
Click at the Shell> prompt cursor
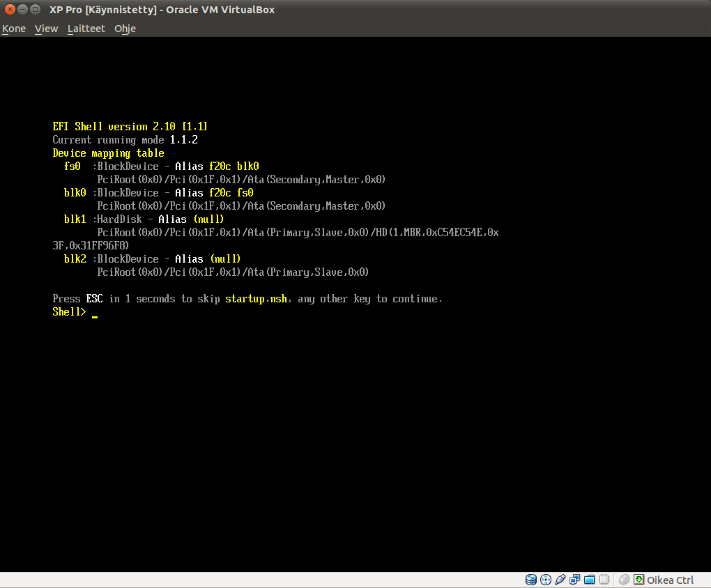[95, 313]
